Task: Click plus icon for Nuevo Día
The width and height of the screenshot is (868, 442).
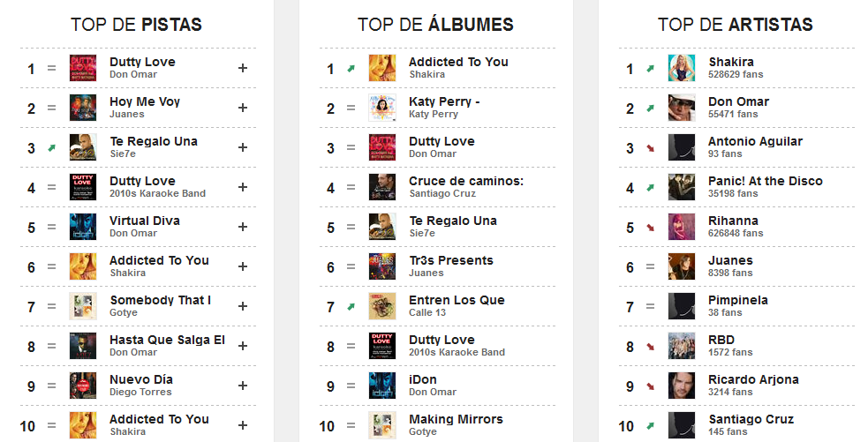Action: pyautogui.click(x=243, y=386)
